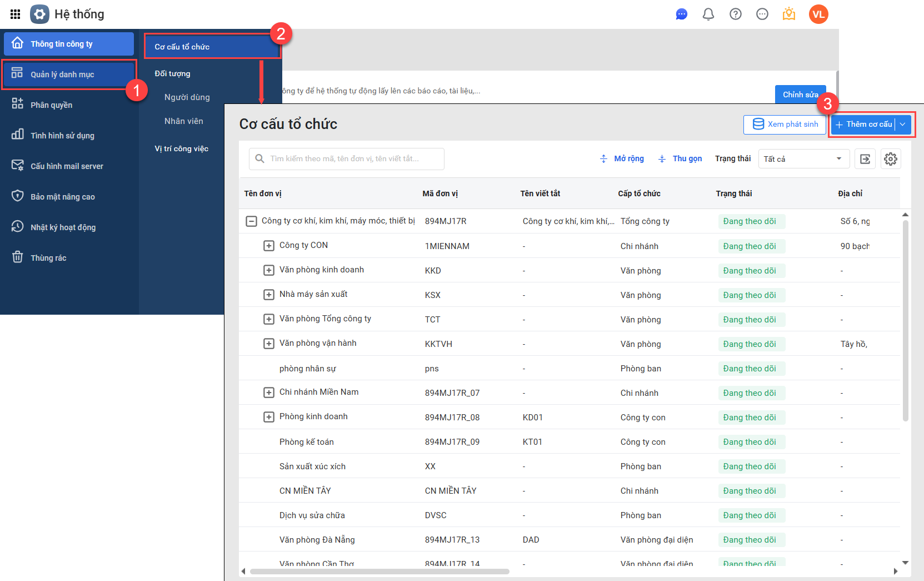
Task: Click the Mở rộng expand-all link
Action: point(622,159)
